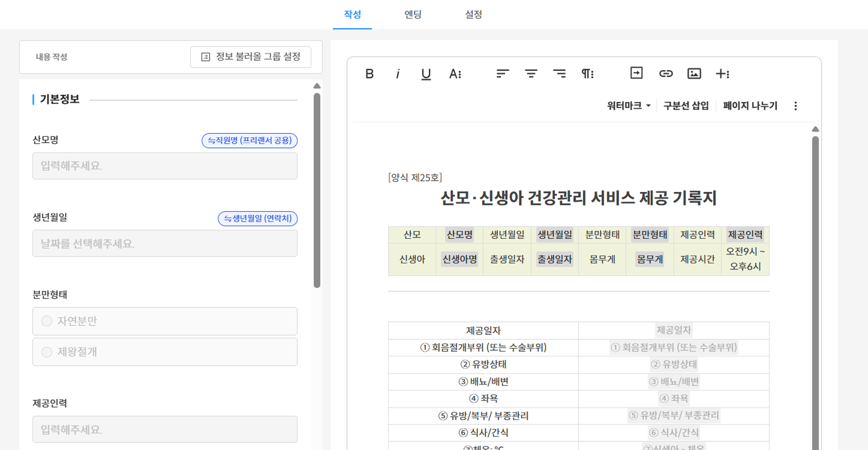Open the 워터마크 dropdown

(x=629, y=105)
